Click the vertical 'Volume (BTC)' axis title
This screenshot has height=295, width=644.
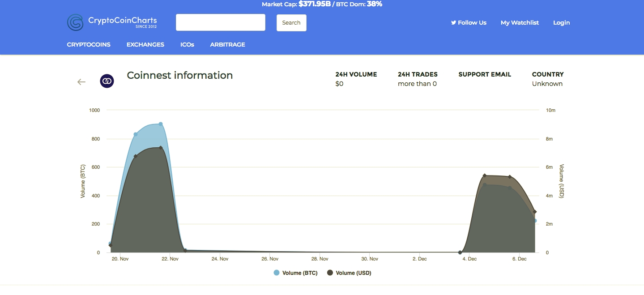pyautogui.click(x=83, y=181)
